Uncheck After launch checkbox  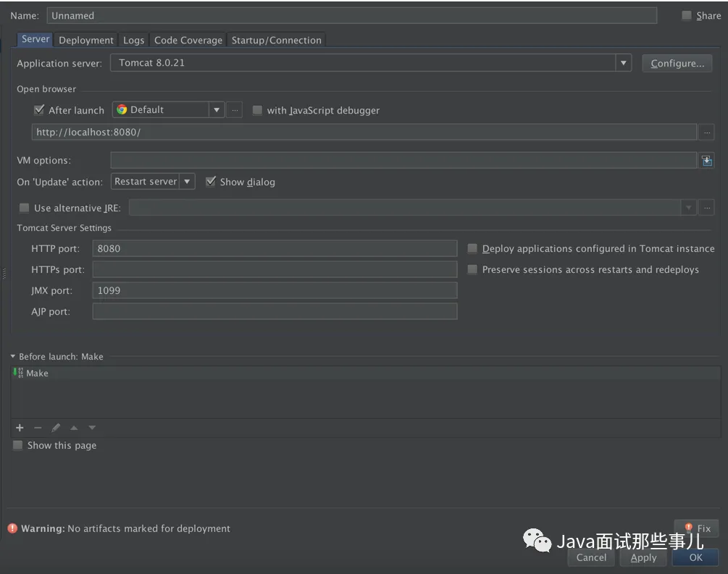(39, 110)
